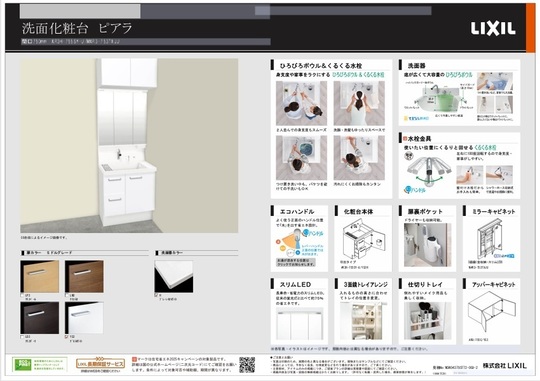
Task: Select the white washbasin color swatch
Action: pyautogui.click(x=174, y=277)
